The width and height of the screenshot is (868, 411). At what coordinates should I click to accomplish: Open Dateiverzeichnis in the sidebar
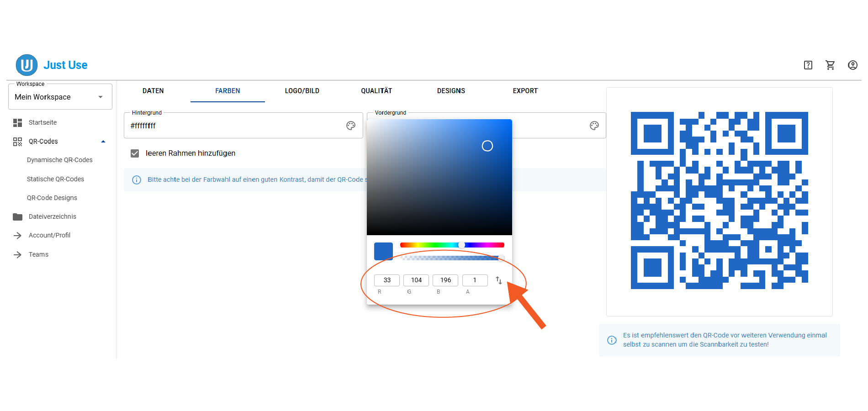tap(52, 216)
